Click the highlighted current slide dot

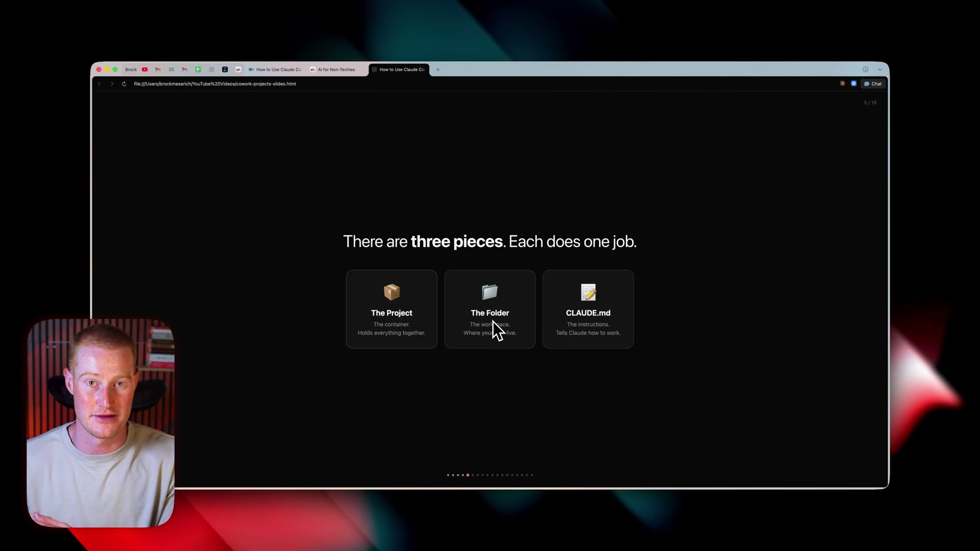pyautogui.click(x=468, y=475)
